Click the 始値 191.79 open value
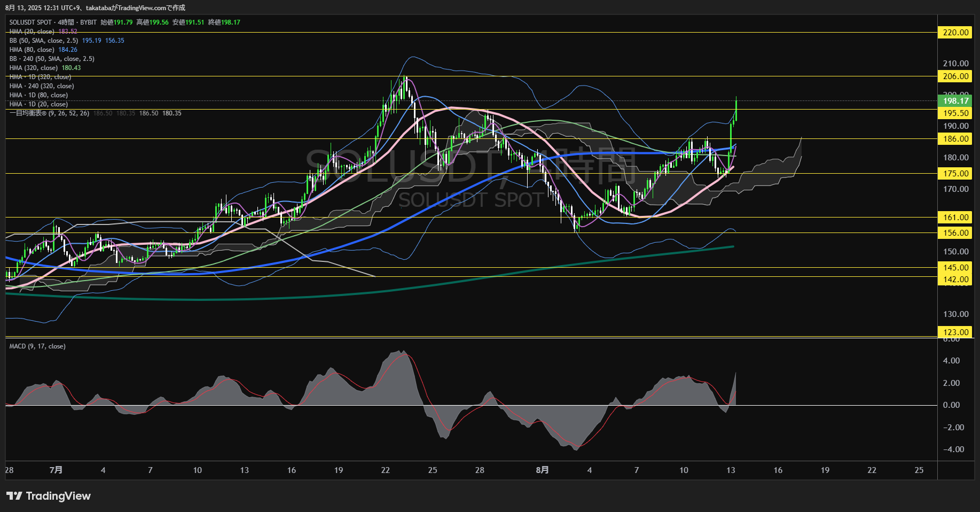Viewport: 980px width, 512px height. 116,22
